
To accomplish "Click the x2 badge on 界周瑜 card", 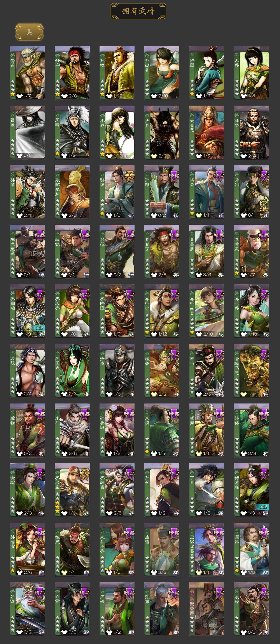I will click(x=40, y=328).
